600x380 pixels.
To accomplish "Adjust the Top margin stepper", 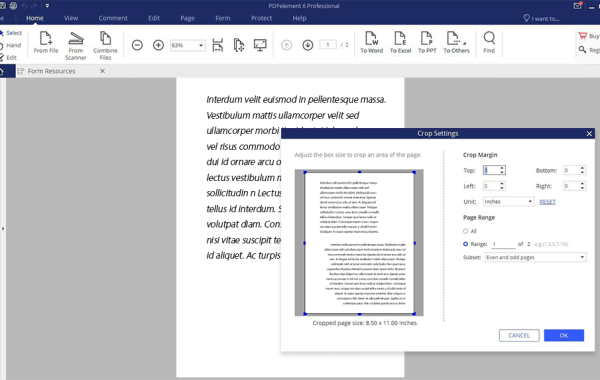I will (502, 170).
